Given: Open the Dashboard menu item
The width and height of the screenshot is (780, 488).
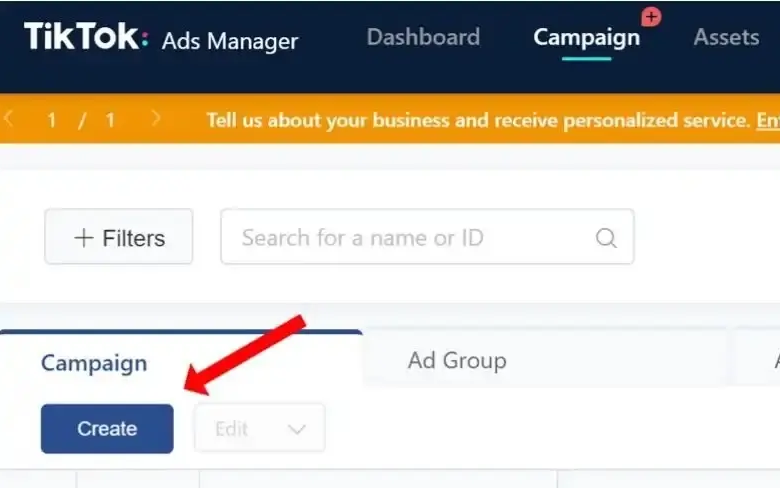Looking at the screenshot, I should click(423, 38).
